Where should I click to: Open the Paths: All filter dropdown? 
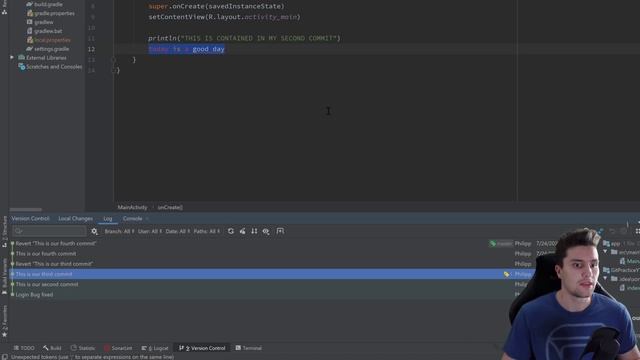tap(207, 231)
